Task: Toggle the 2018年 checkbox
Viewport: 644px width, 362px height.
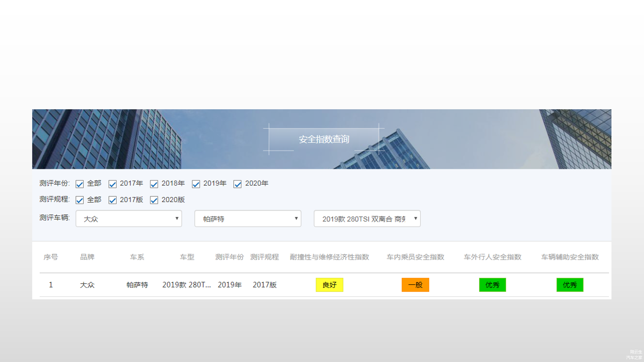Action: pyautogui.click(x=154, y=184)
